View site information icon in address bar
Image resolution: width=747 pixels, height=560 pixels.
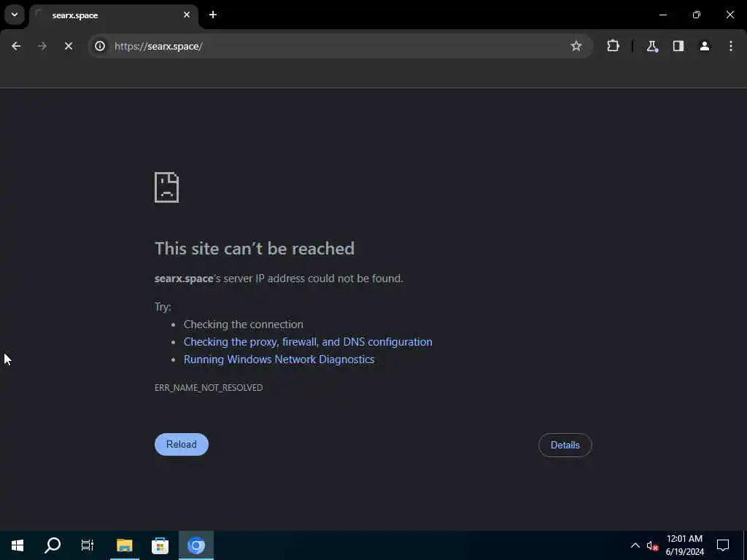99,46
